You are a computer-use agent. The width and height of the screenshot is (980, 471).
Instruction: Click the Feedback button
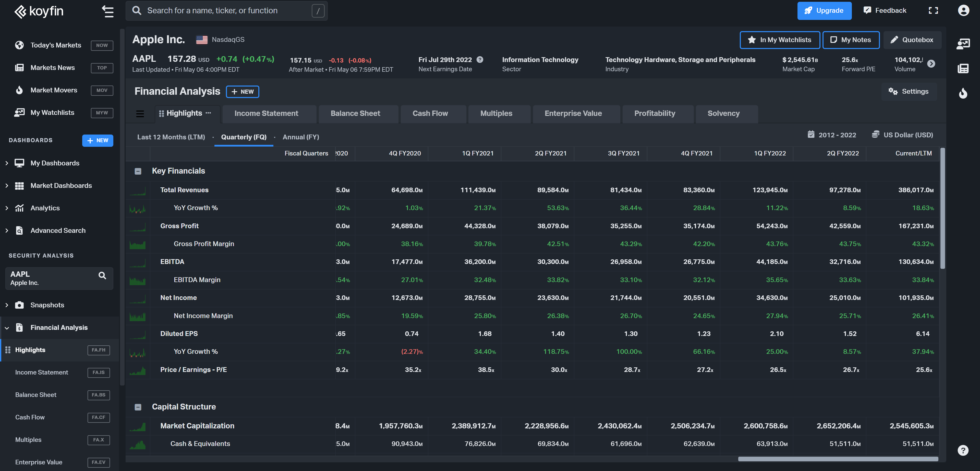click(885, 10)
